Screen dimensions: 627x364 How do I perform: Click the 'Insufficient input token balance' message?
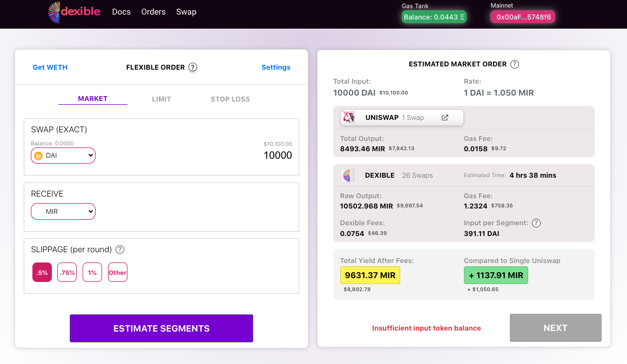pos(426,328)
